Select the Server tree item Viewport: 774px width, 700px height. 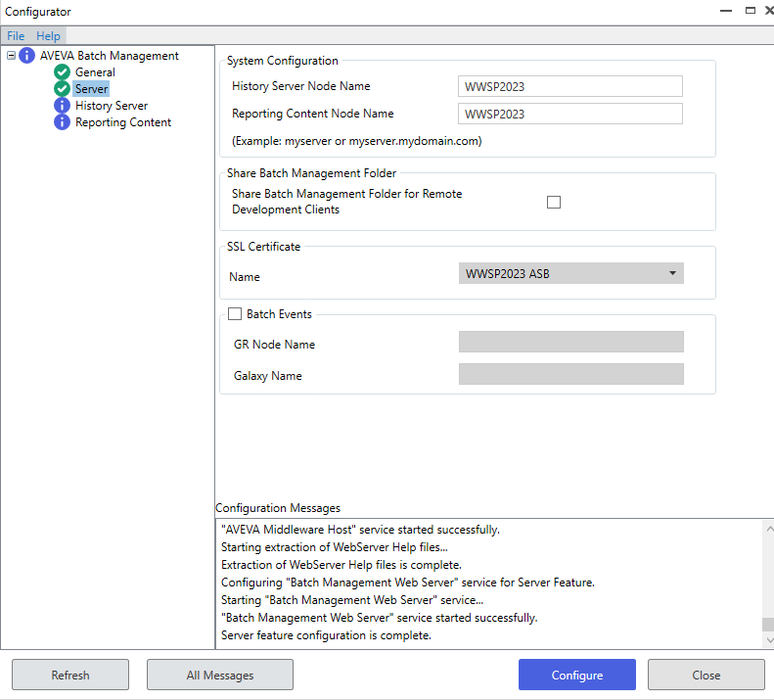91,89
